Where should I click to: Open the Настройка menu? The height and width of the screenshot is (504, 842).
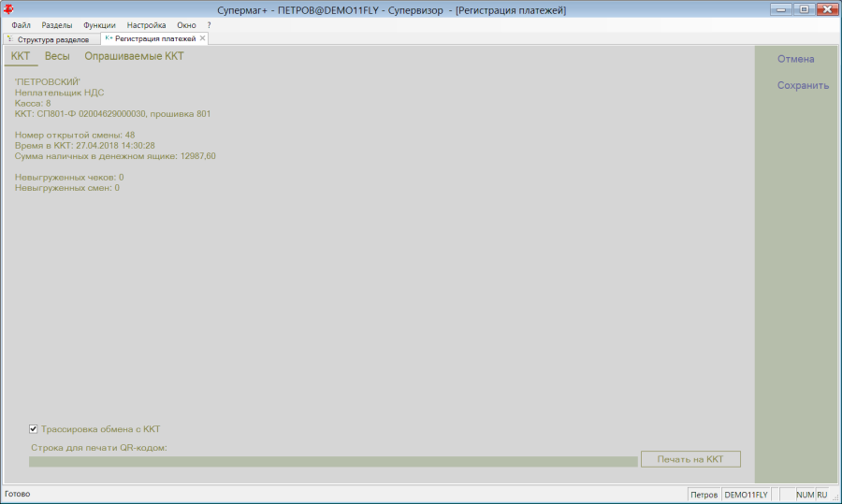point(146,25)
